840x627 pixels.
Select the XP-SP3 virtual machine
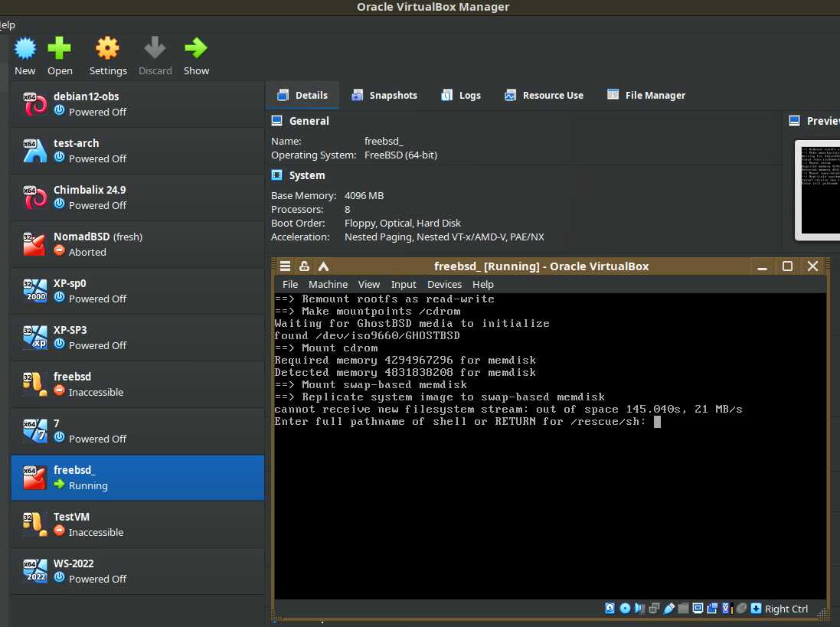pyautogui.click(x=138, y=338)
